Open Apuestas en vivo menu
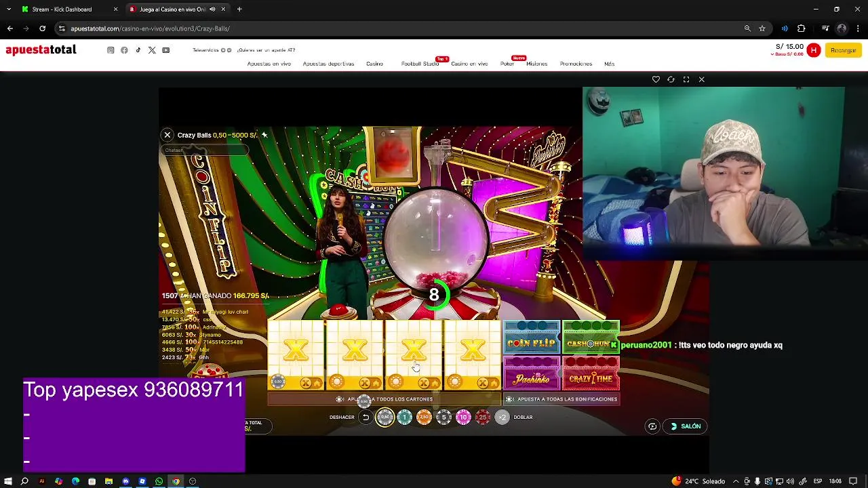This screenshot has width=868, height=488. click(x=269, y=64)
